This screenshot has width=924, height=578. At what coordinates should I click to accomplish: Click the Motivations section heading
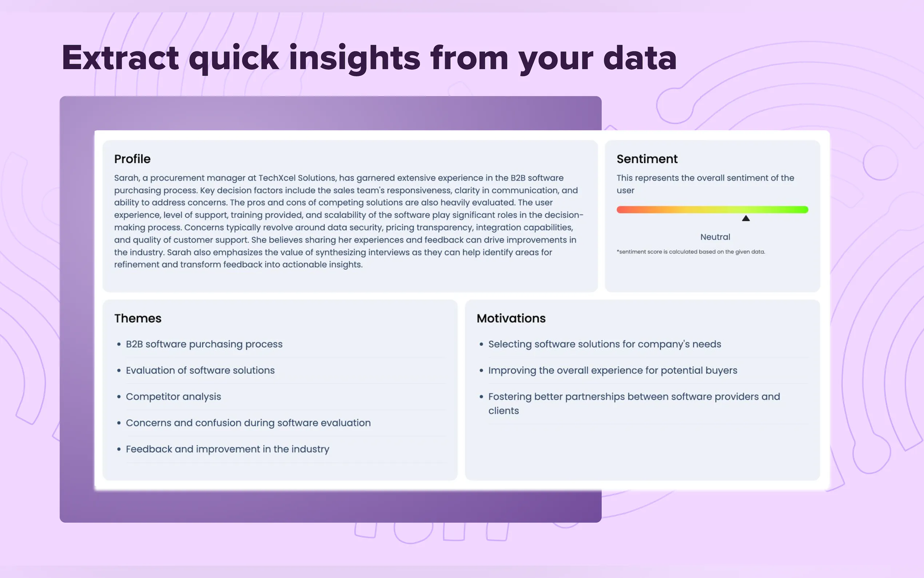point(511,318)
